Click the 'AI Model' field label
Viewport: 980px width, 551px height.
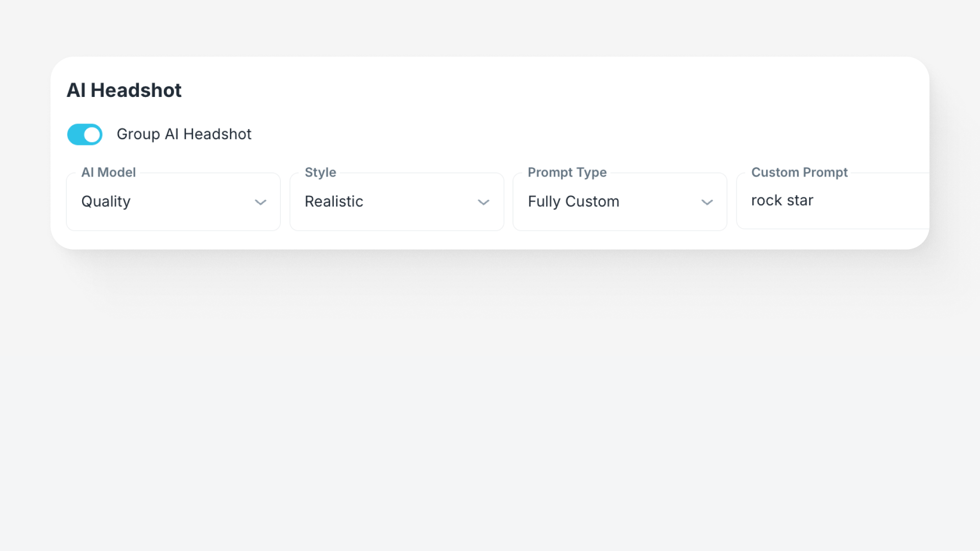(108, 172)
